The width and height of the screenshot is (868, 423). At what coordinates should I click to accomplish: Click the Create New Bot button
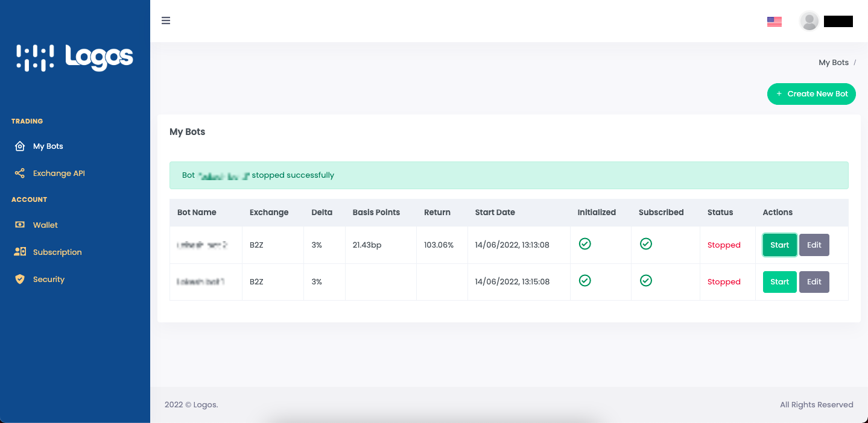coord(811,94)
